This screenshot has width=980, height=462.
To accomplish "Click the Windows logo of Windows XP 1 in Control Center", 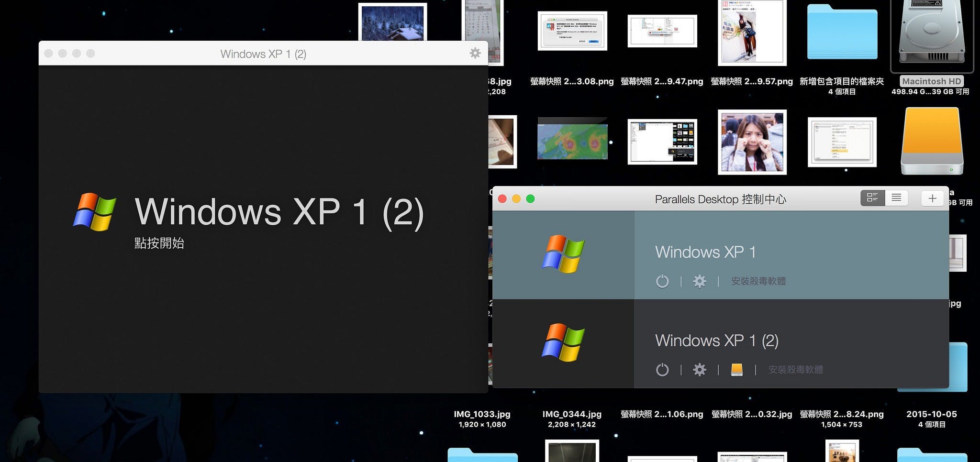I will click(x=563, y=254).
